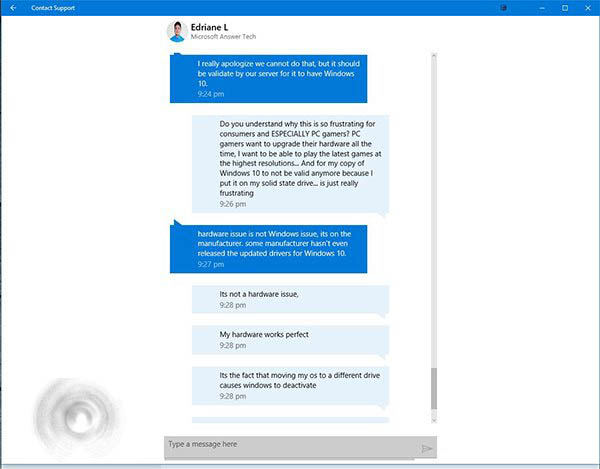Click the 'moving my os to a different drive' message
600x469 pixels.
point(290,386)
